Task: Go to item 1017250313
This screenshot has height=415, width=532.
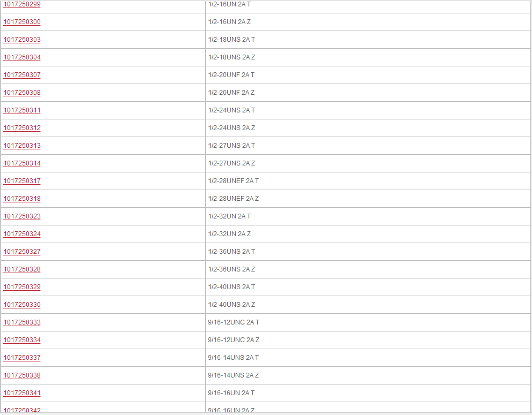Action: point(22,146)
